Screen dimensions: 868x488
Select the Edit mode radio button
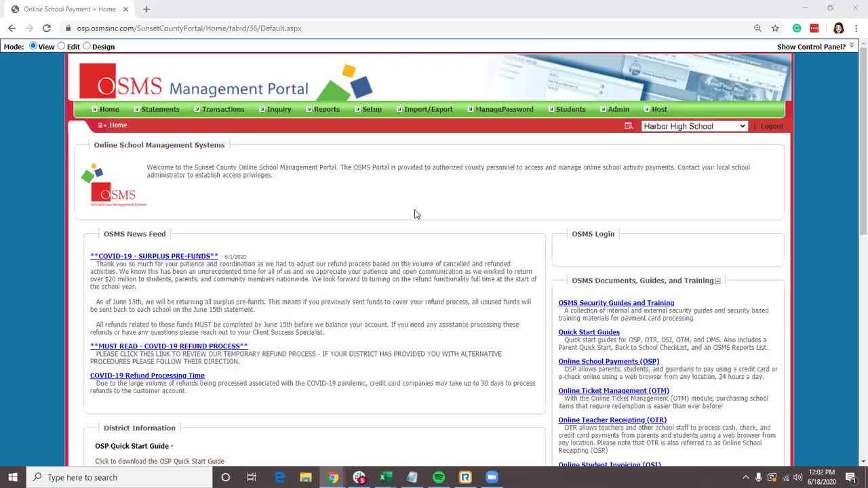pos(61,46)
